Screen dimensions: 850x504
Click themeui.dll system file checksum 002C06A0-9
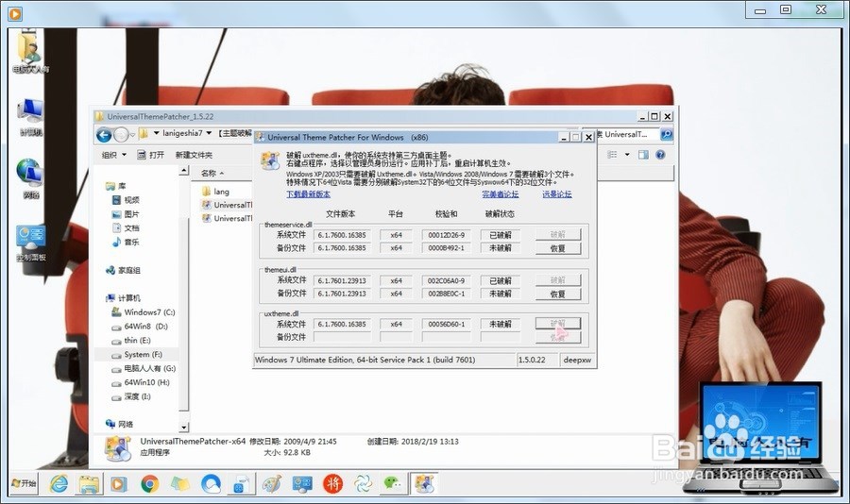[x=446, y=280]
